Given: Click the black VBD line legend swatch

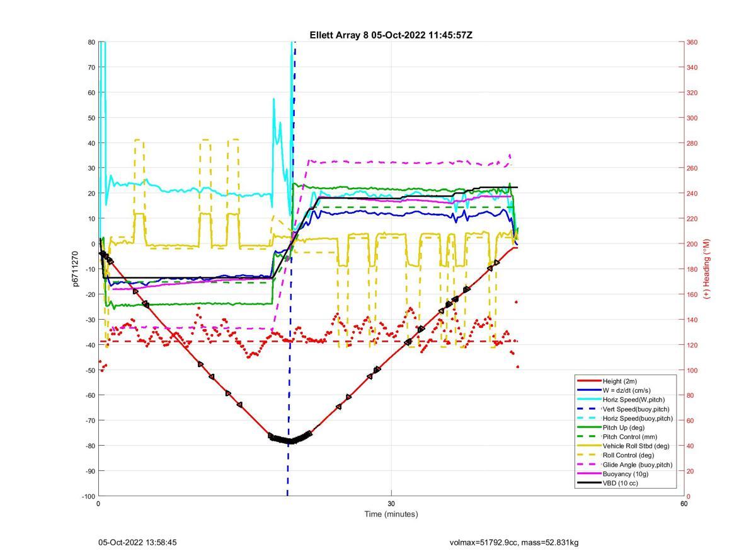Looking at the screenshot, I should coord(589,483).
